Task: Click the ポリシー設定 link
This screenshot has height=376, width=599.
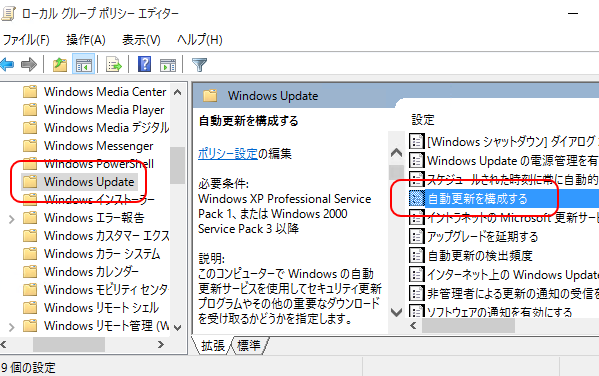Action: 228,154
